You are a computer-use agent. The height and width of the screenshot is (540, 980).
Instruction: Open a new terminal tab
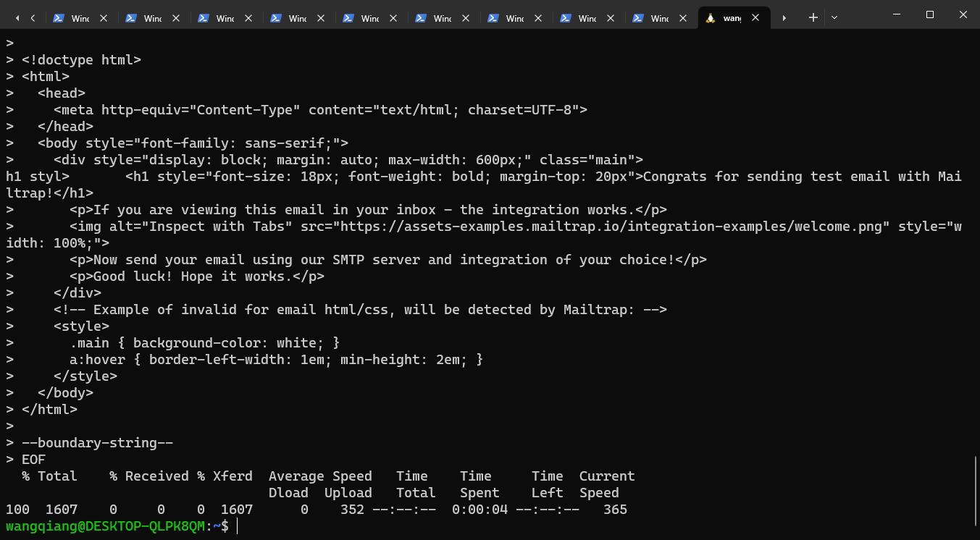(813, 17)
